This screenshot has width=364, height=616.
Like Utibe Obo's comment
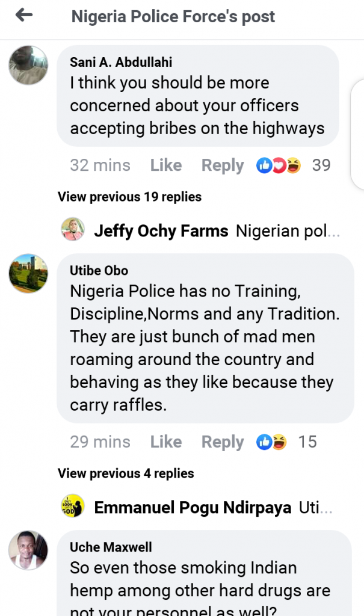166,442
